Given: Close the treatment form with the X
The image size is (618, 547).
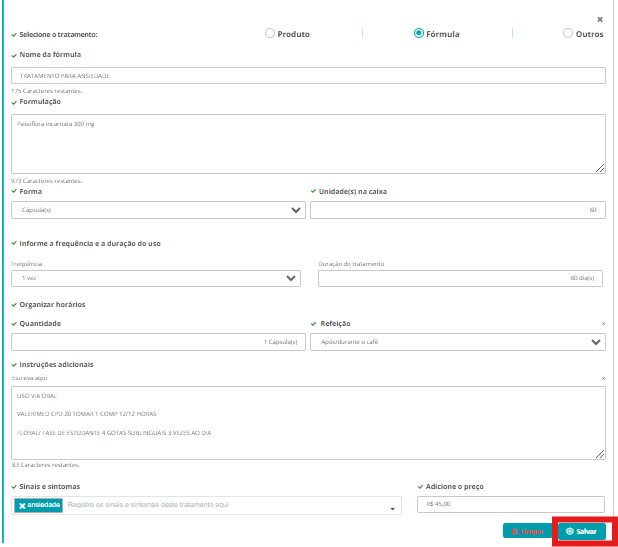Looking at the screenshot, I should point(600,19).
